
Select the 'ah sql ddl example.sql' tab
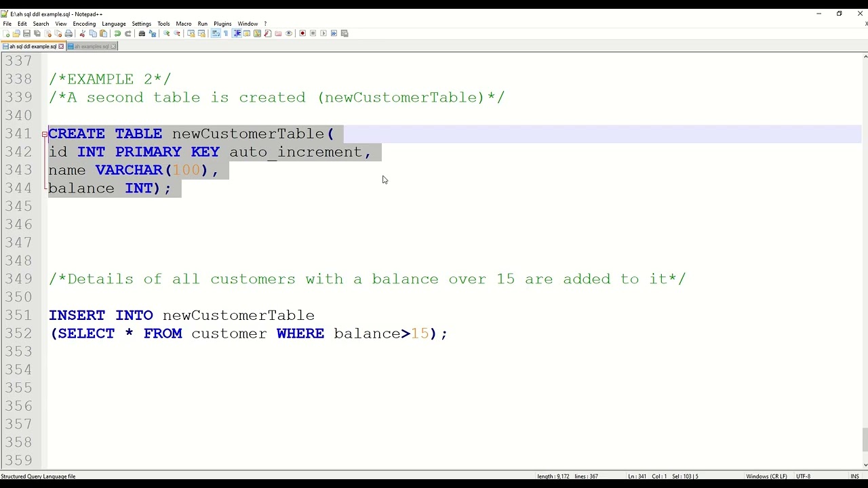click(x=32, y=46)
